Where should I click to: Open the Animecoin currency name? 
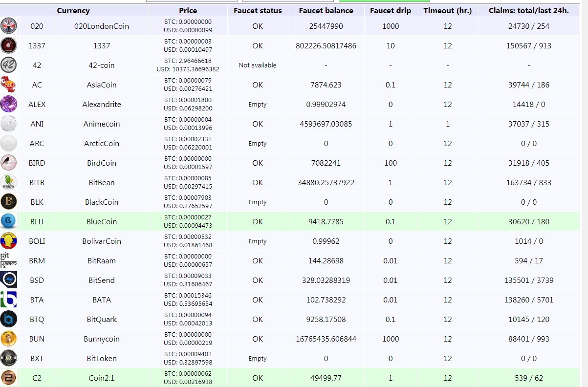[102, 124]
